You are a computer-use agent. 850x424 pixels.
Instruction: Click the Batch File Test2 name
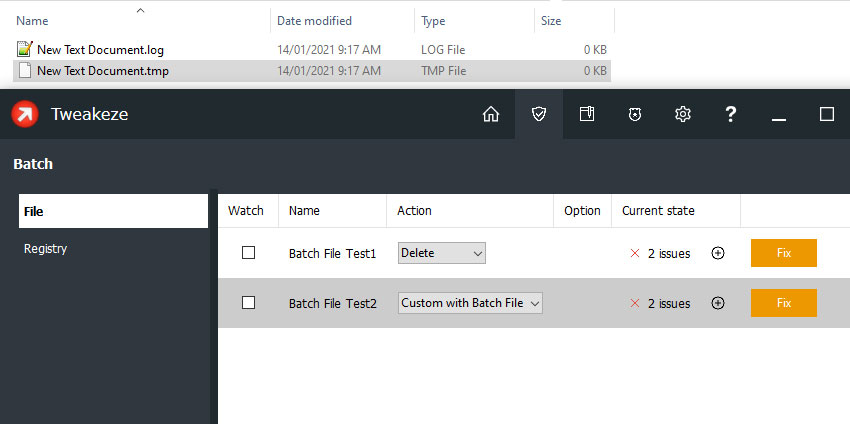point(332,303)
